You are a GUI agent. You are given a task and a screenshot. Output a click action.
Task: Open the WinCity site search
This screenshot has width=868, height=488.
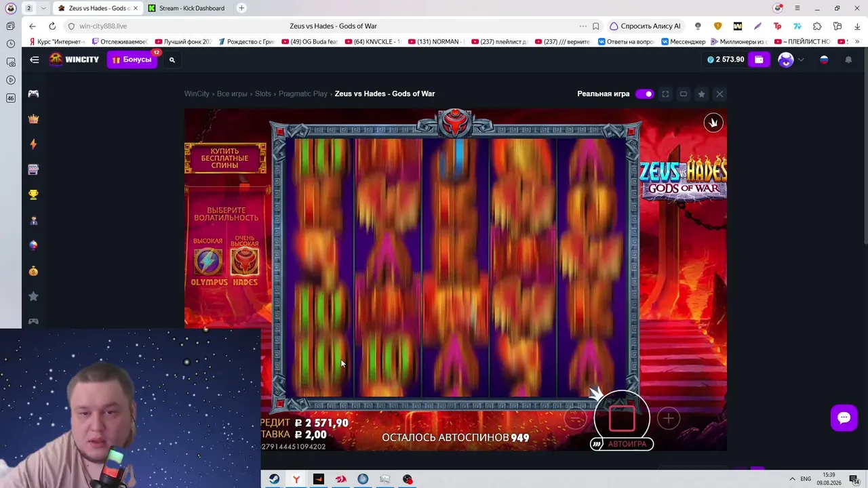(x=172, y=60)
